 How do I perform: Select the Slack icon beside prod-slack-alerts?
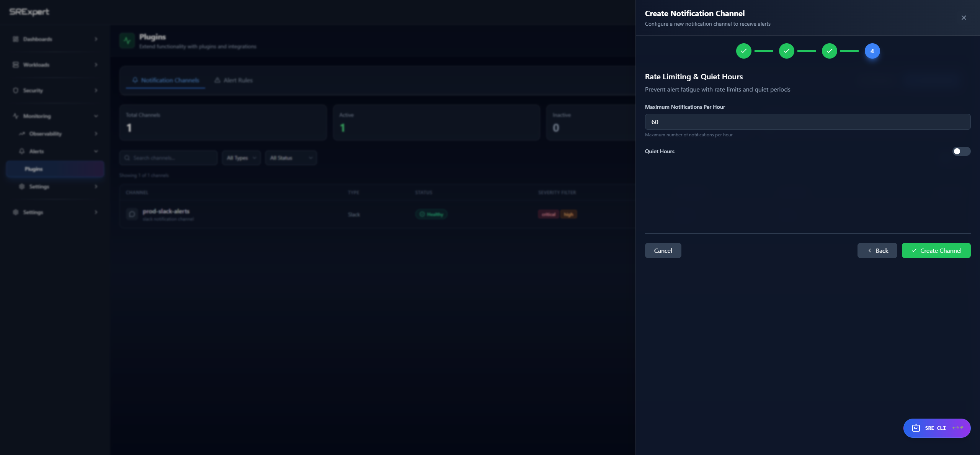[x=132, y=214]
